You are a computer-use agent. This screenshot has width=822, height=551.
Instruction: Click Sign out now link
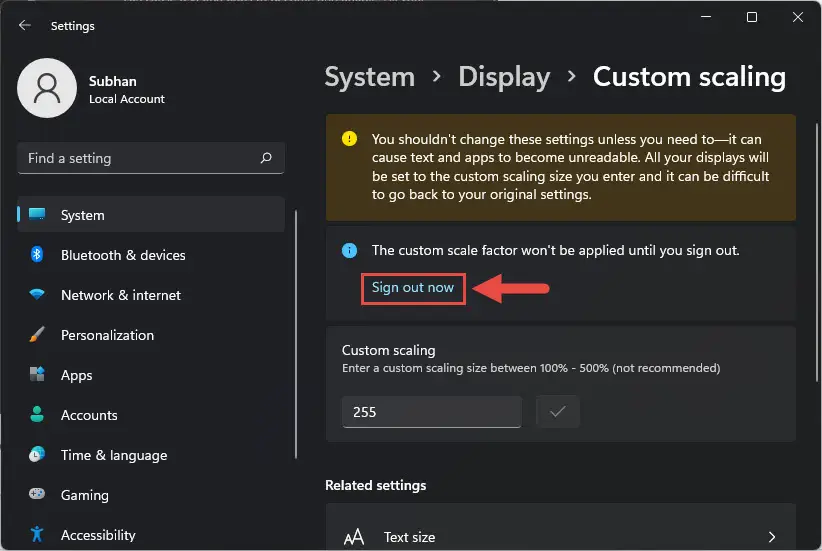coord(413,288)
